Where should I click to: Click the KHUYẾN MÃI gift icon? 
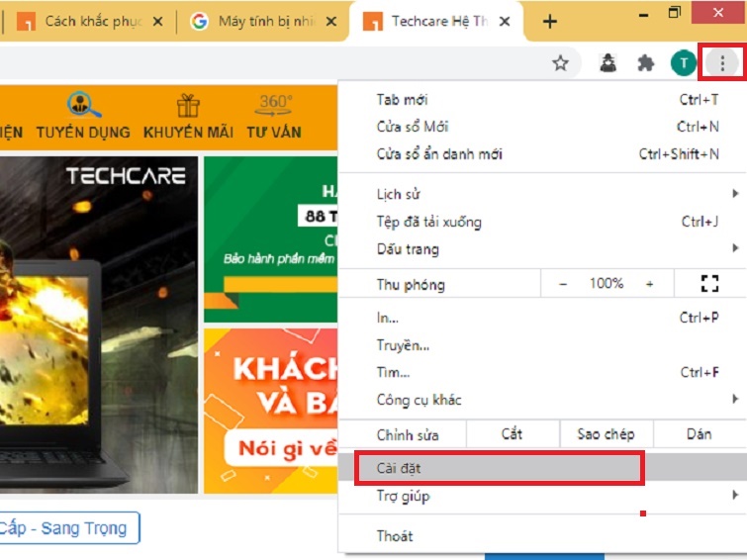click(187, 106)
